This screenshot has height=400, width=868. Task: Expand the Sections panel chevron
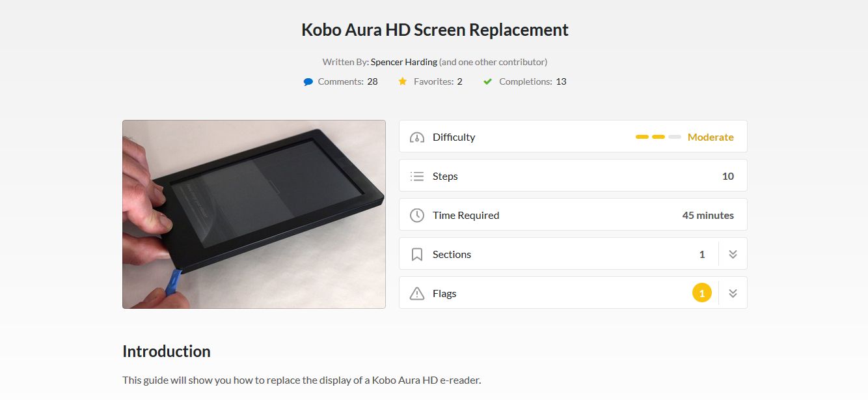pos(732,253)
